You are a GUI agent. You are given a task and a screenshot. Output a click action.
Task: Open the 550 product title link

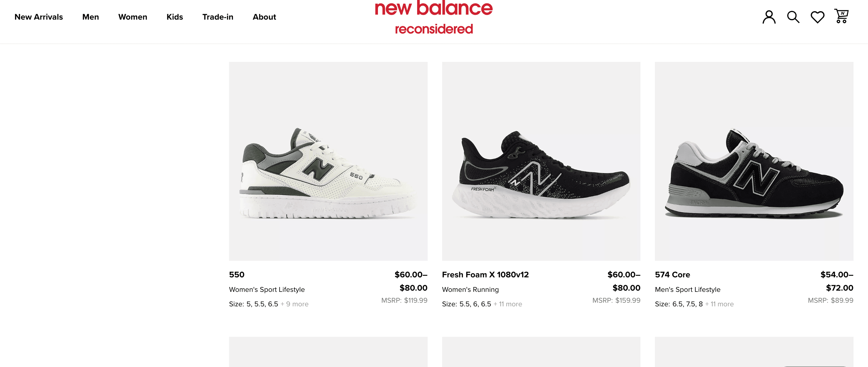(237, 275)
